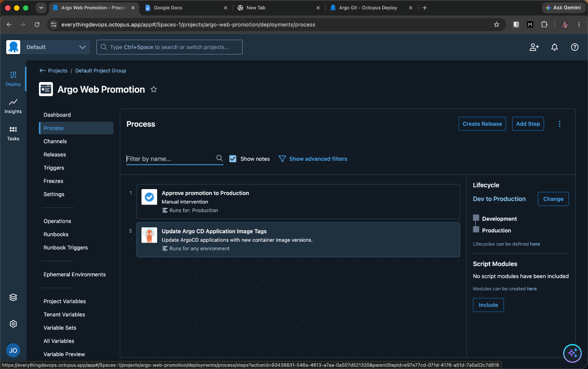
Task: Click the stacked layers sidebar icon
Action: tap(13, 297)
